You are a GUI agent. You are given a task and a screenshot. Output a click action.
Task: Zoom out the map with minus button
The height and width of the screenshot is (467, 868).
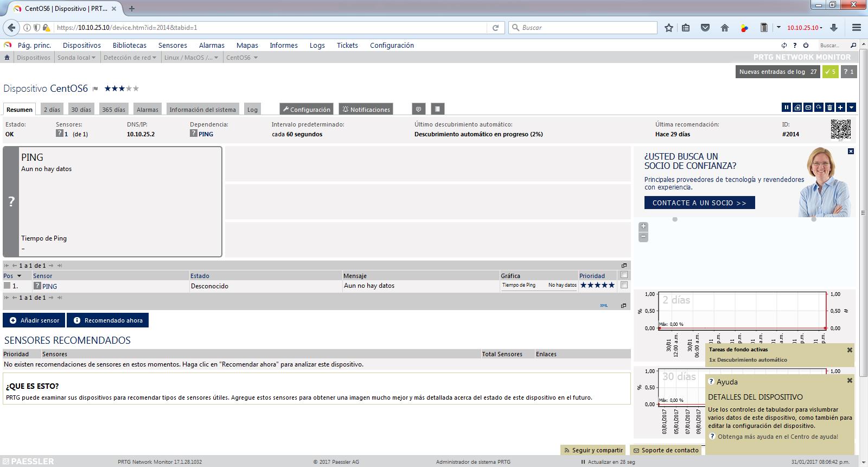coord(643,237)
